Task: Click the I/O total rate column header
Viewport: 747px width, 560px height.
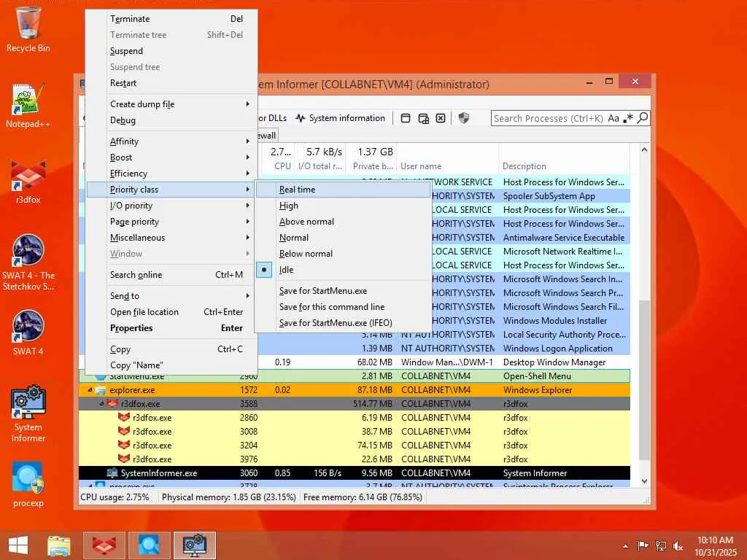Action: [x=320, y=166]
